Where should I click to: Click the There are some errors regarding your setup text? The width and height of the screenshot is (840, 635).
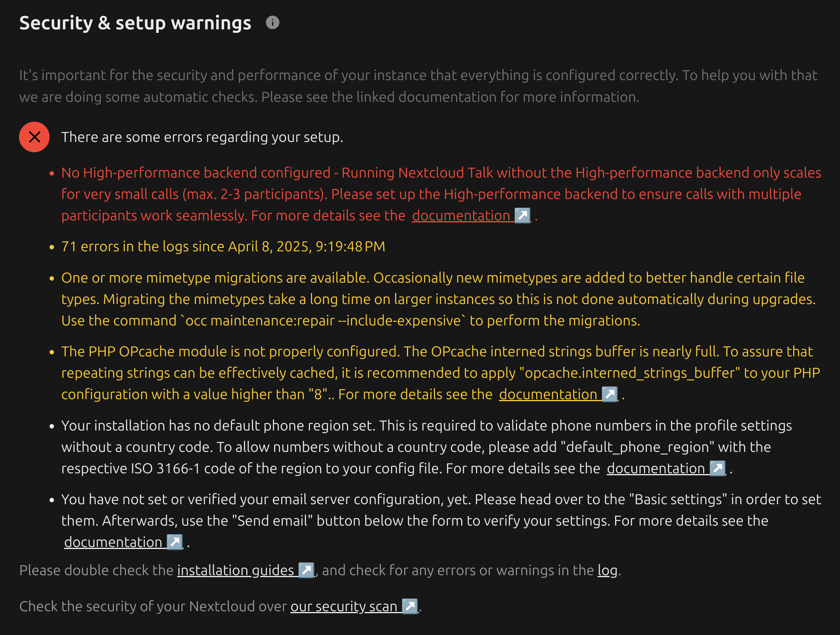[x=202, y=137]
